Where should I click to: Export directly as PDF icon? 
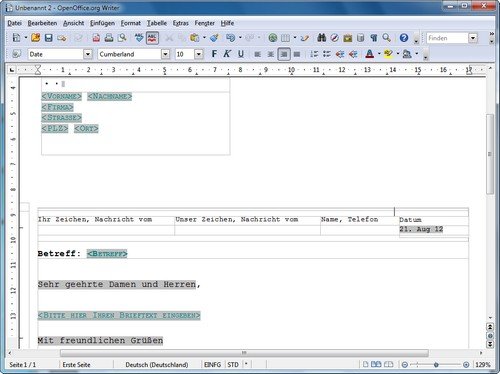96,38
